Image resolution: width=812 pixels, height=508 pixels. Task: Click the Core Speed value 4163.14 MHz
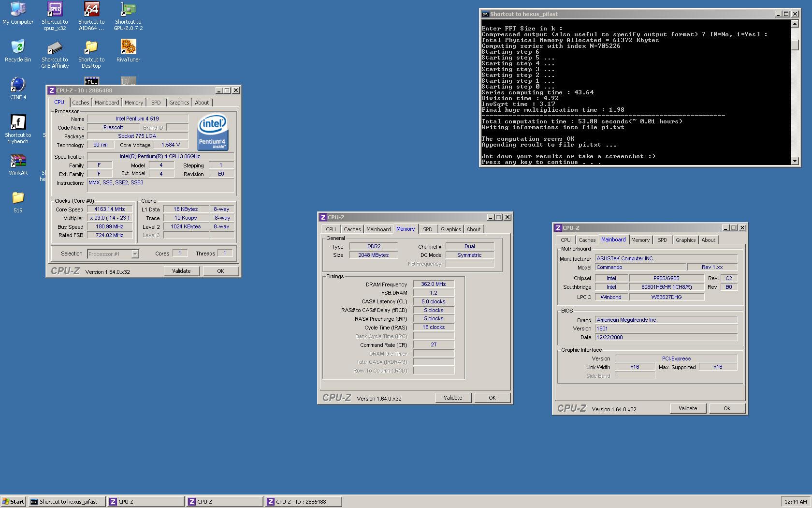coord(110,209)
